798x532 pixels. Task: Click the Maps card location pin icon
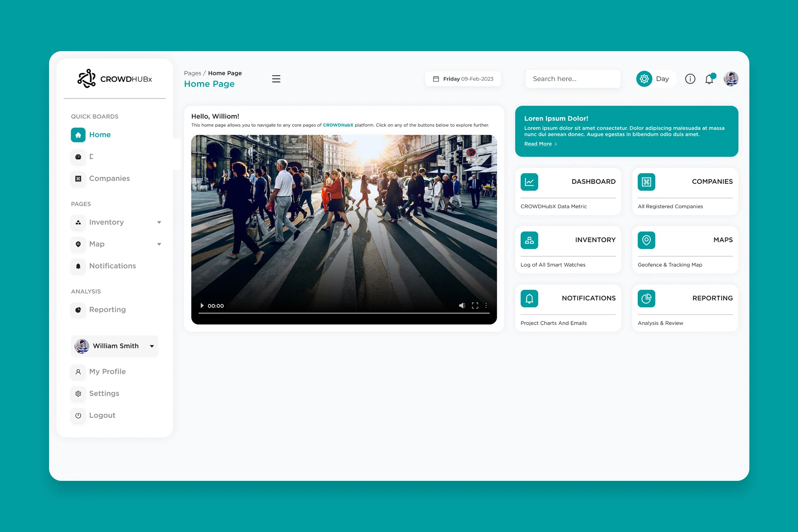(x=646, y=240)
